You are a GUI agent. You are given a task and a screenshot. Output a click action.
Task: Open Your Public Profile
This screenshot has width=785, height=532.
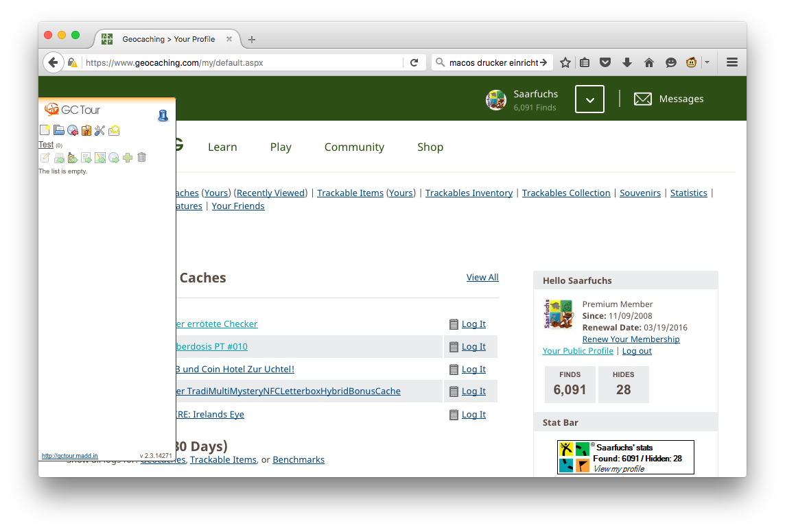578,351
